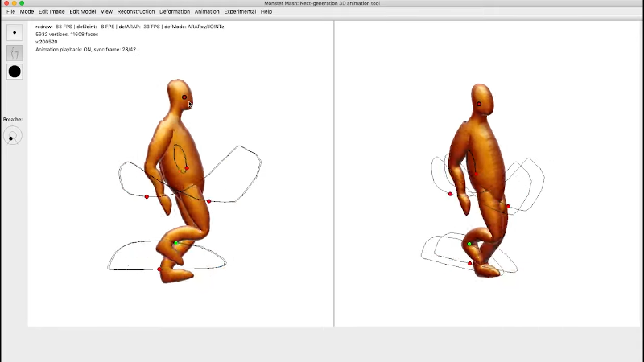The image size is (644, 362).
Task: Expand the Edit Model menu
Action: pyautogui.click(x=82, y=12)
